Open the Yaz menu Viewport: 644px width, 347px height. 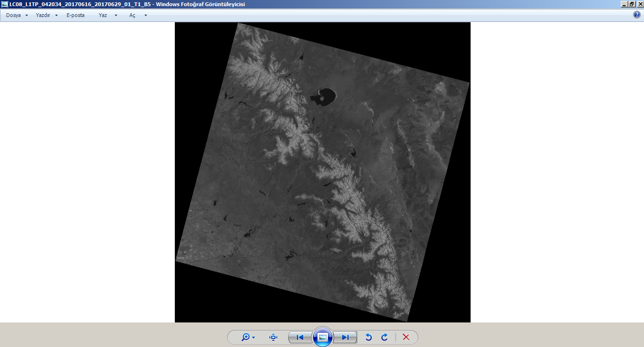[103, 15]
